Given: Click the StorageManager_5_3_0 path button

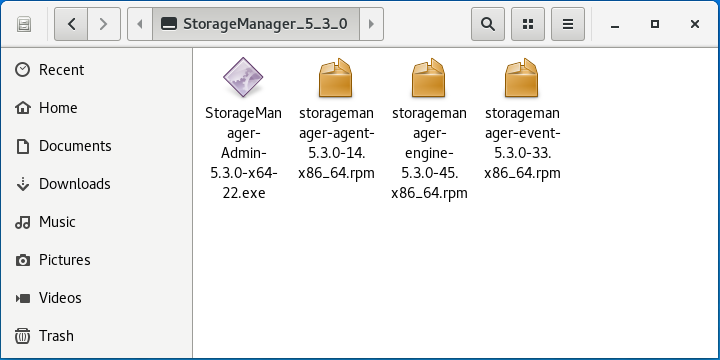Looking at the screenshot, I should (x=256, y=24).
